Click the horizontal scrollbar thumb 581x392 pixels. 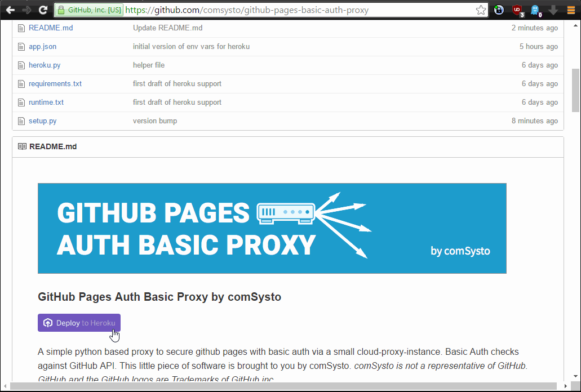pyautogui.click(x=283, y=386)
